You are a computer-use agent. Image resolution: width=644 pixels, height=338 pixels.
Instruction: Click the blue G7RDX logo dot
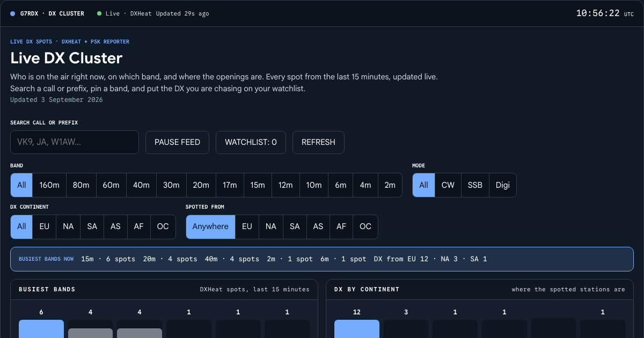click(x=13, y=13)
